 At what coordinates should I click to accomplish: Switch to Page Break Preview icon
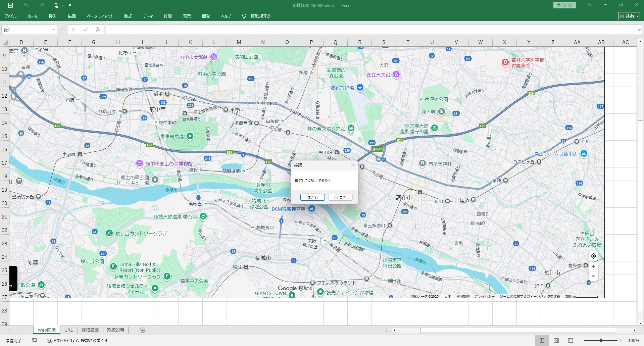tap(571, 340)
